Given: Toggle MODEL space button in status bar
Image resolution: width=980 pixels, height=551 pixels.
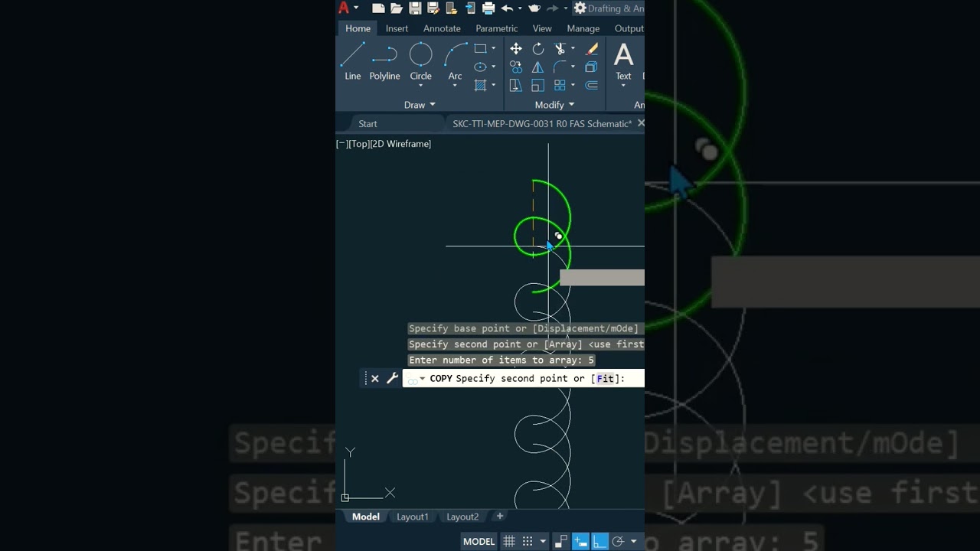Looking at the screenshot, I should tap(479, 541).
